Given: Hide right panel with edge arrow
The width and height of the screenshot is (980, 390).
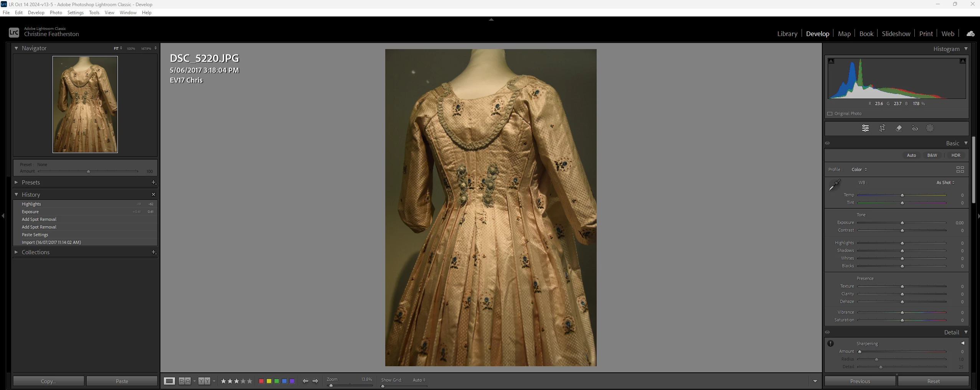Looking at the screenshot, I should click(978, 216).
